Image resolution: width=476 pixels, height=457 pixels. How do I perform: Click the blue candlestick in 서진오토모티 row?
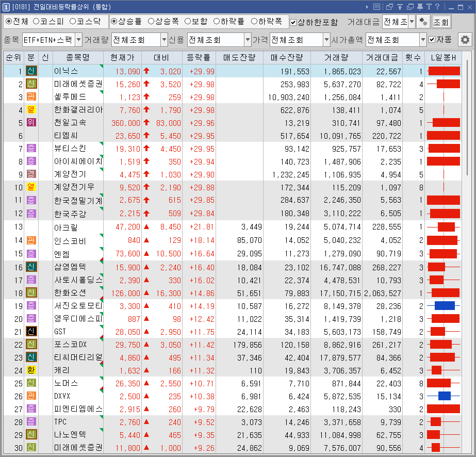pyautogui.click(x=444, y=305)
